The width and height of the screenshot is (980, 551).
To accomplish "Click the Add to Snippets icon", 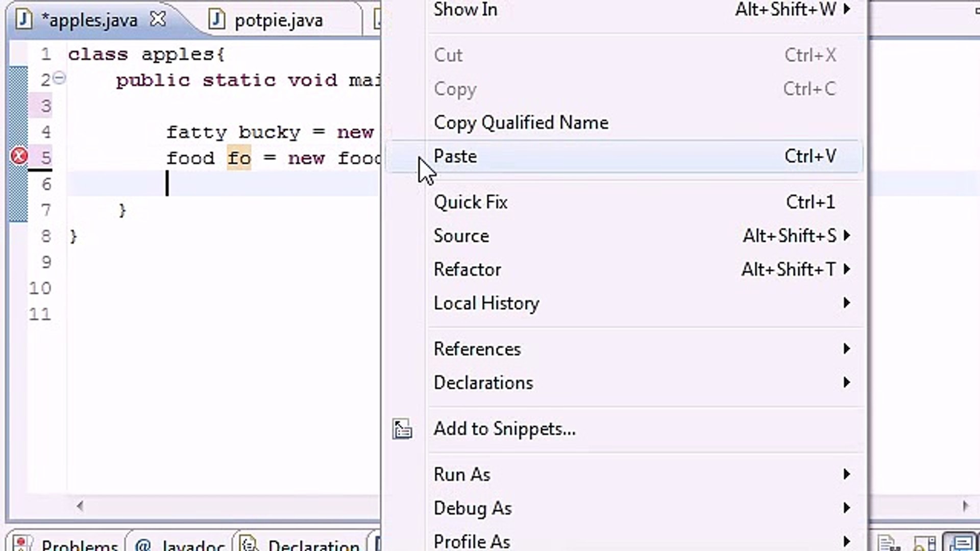I will tap(402, 429).
